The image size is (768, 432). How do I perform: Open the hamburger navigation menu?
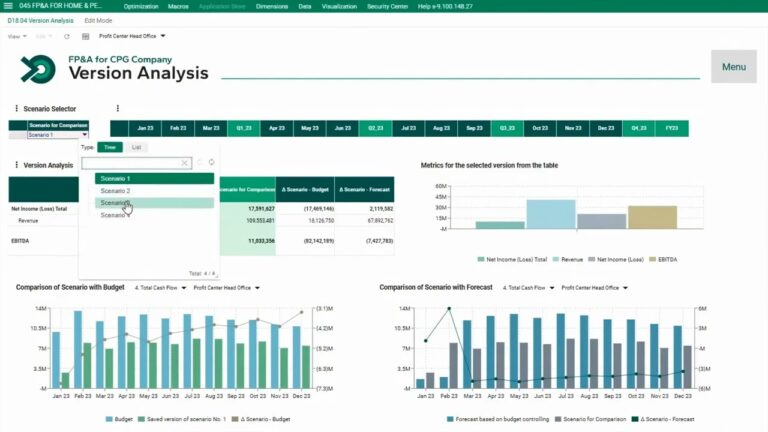click(9, 6)
